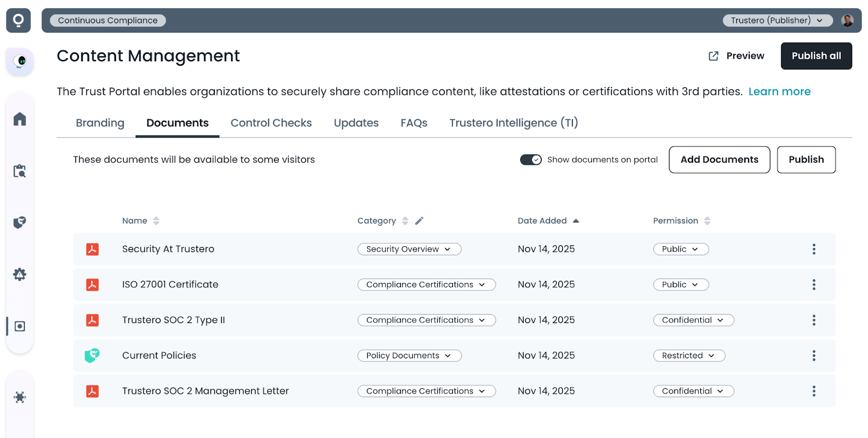Click the user avatar in top bar
This screenshot has height=438, width=868.
coord(847,21)
